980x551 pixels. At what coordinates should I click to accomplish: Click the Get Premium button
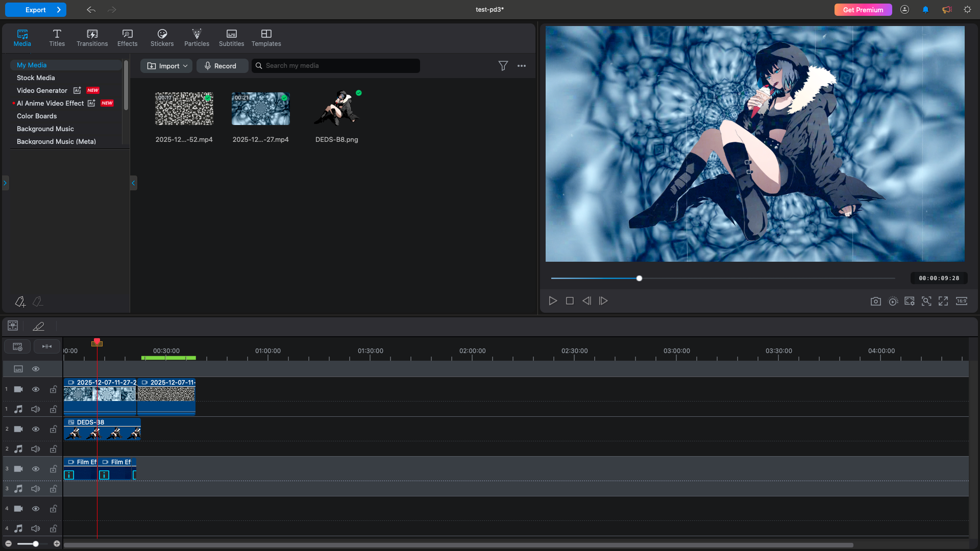click(x=863, y=10)
